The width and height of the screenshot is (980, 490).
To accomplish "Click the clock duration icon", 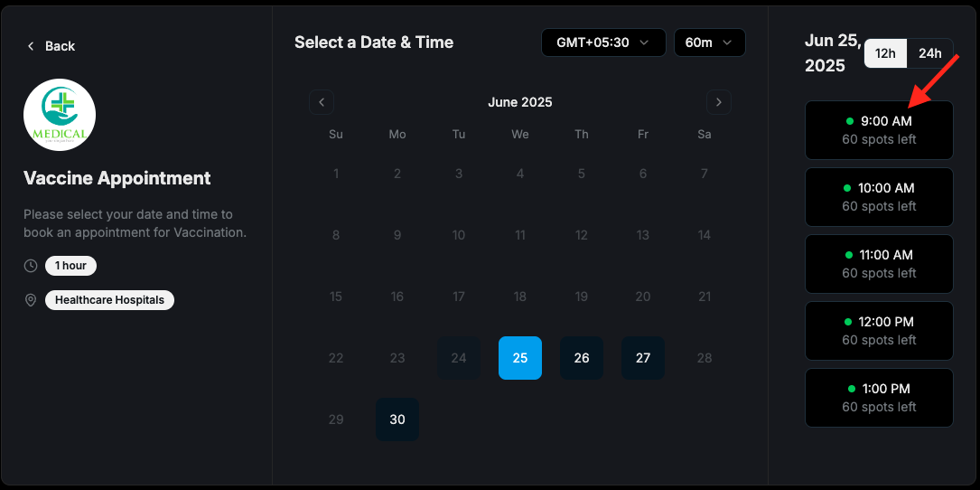I will 31,266.
